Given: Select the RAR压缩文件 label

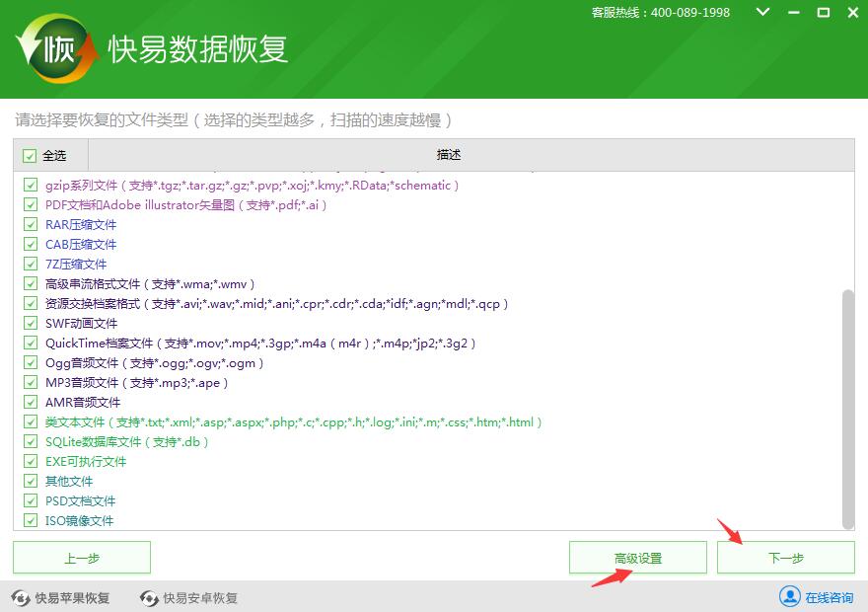Looking at the screenshot, I should [x=81, y=224].
